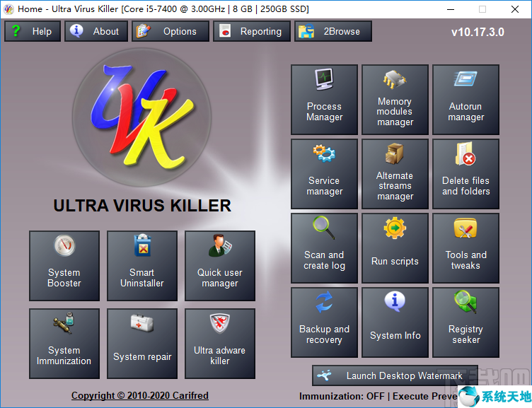Launch Smart Uninstaller
532x408 pixels.
(x=142, y=266)
